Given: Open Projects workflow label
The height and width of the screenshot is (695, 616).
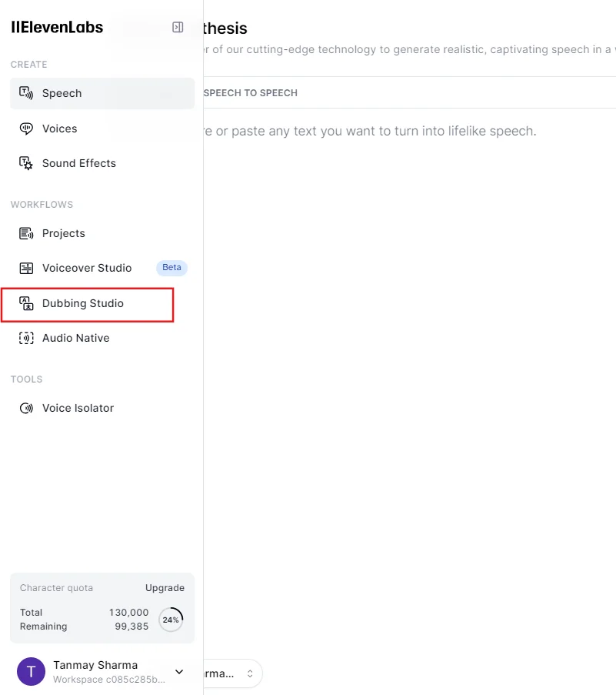Looking at the screenshot, I should point(63,233).
